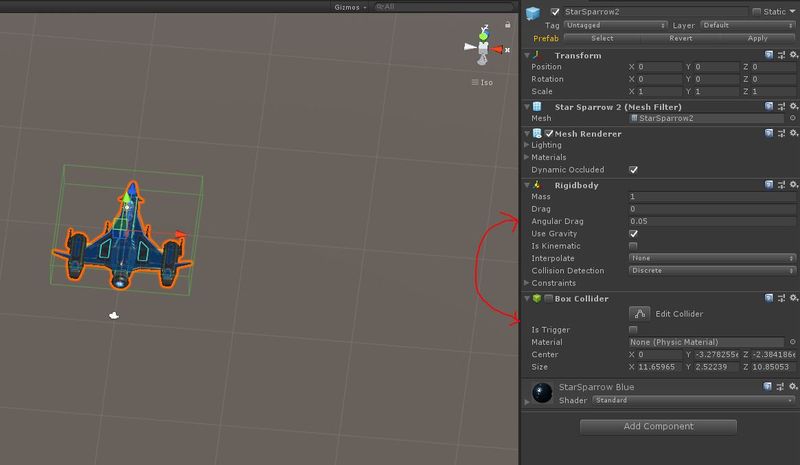Open the Box Collider preset icon

pos(781,298)
